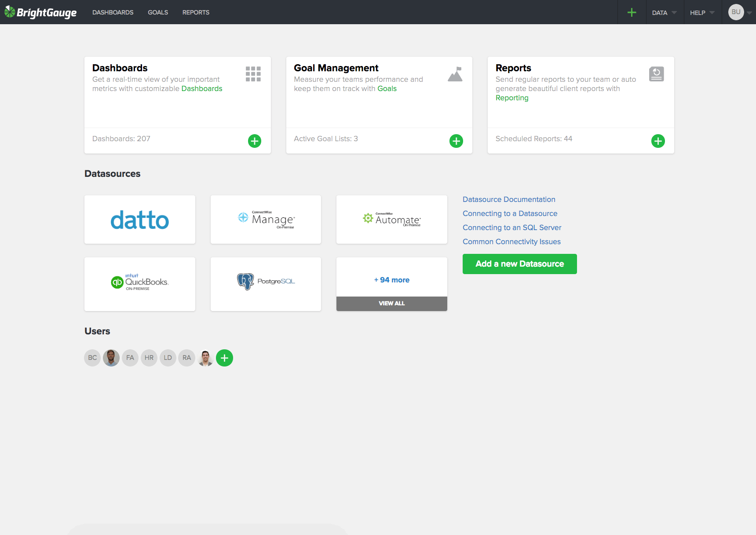Click the BrightGauge logo

(40, 12)
